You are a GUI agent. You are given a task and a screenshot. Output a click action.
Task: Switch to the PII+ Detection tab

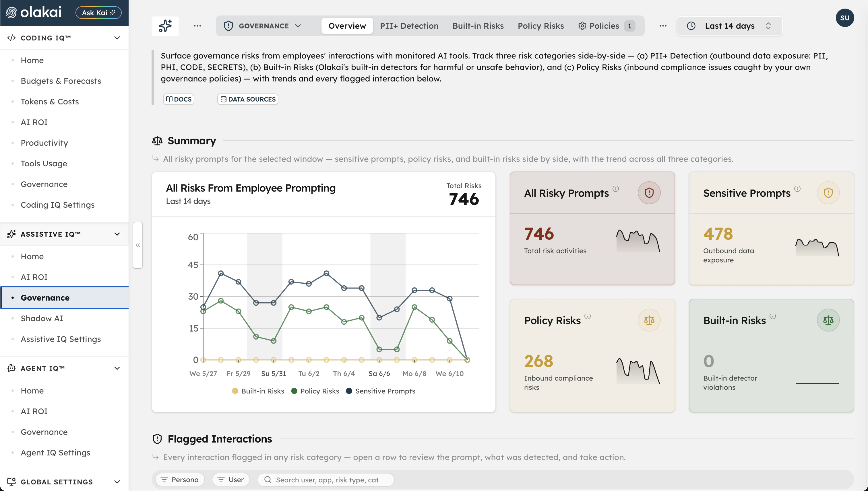(x=409, y=26)
